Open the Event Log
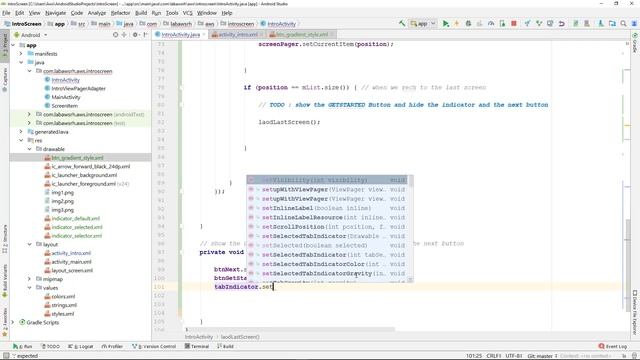The height and width of the screenshot is (360, 640). 613,346
